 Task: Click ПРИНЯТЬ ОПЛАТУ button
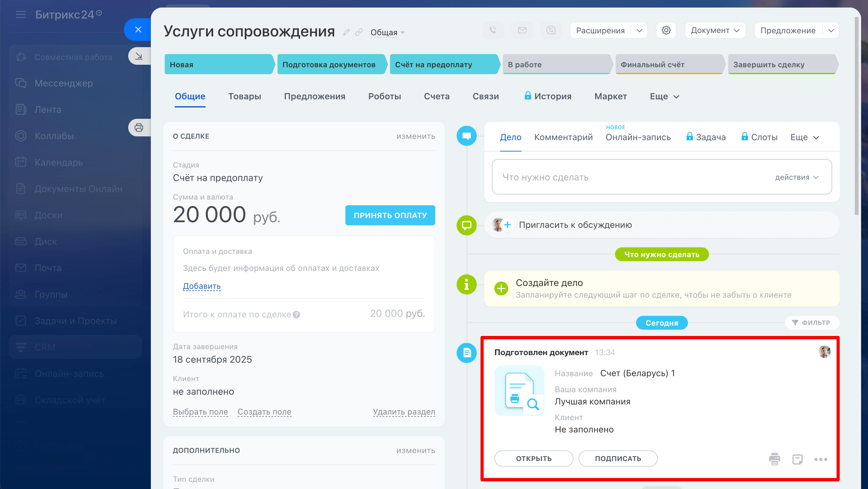click(390, 215)
